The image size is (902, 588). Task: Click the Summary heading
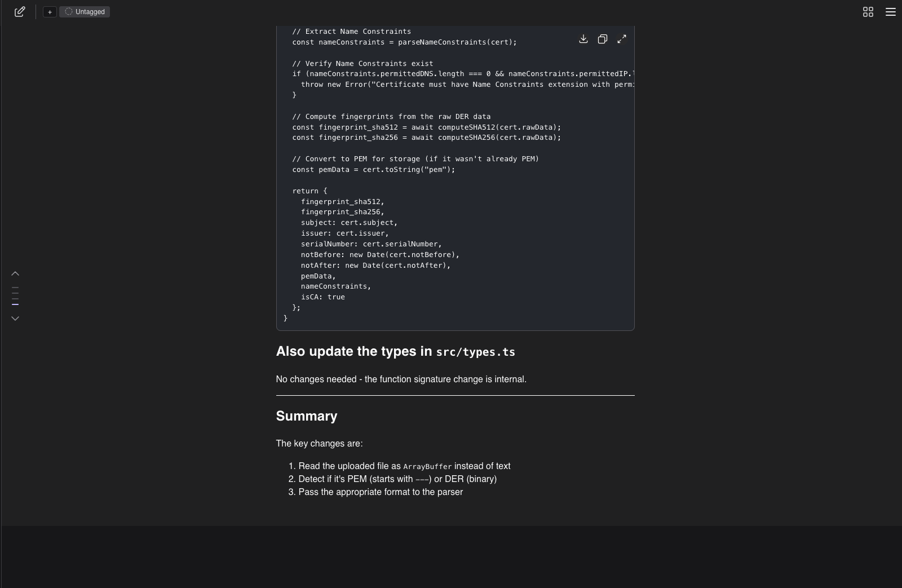(x=307, y=416)
